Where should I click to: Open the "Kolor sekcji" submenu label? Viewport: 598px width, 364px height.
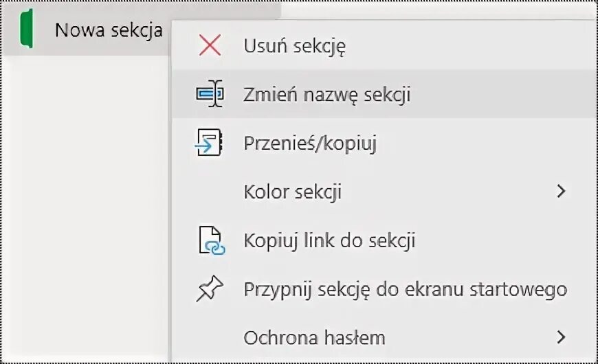coord(293,192)
